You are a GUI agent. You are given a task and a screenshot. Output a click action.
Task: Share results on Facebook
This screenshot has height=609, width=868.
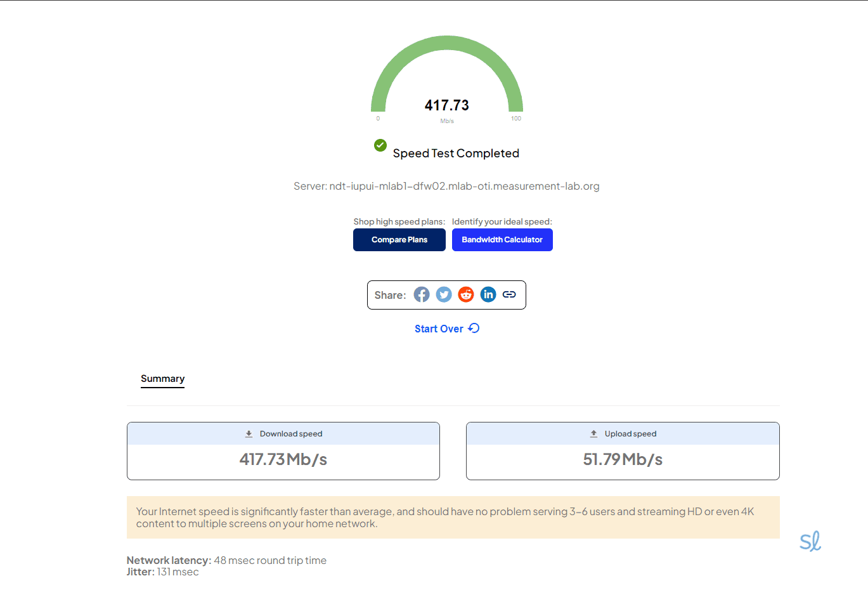tap(422, 294)
